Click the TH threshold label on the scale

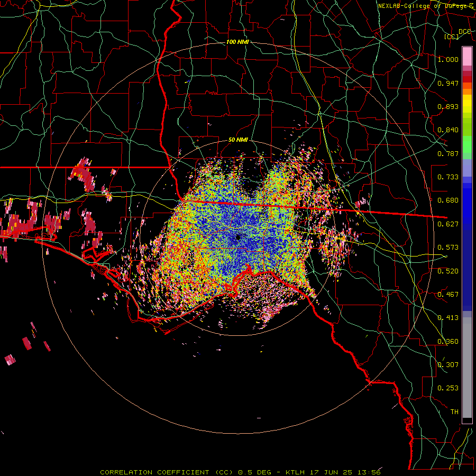point(454,411)
